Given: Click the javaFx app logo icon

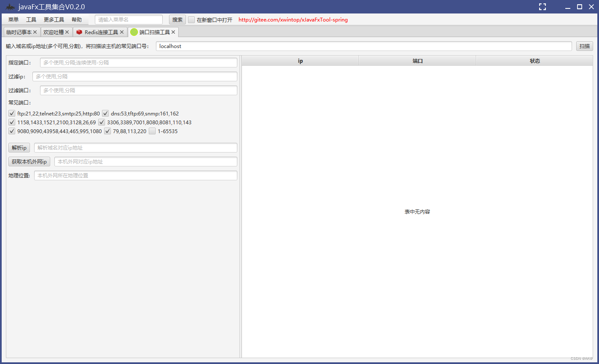Looking at the screenshot, I should pyautogui.click(x=10, y=7).
